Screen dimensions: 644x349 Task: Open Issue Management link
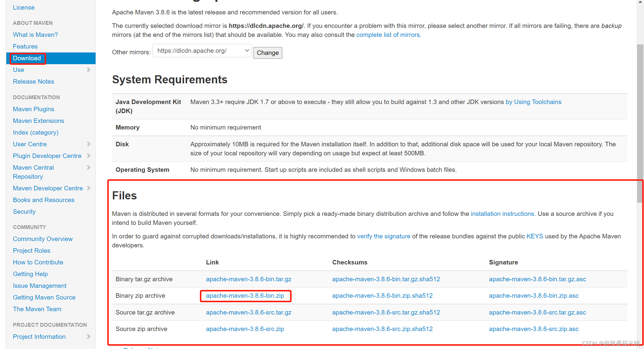point(40,286)
